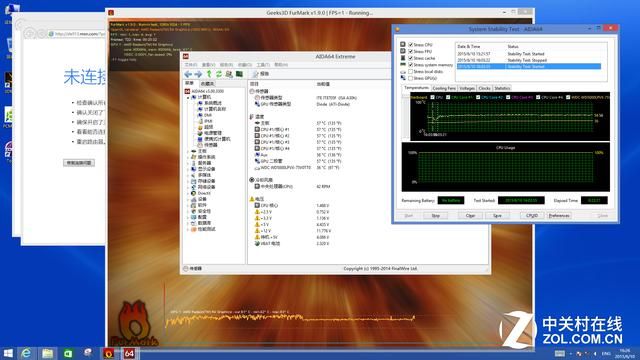Screen dimensions: 640x360
Task: Uncheck the Stress FPU checkbox
Action: 411,51
